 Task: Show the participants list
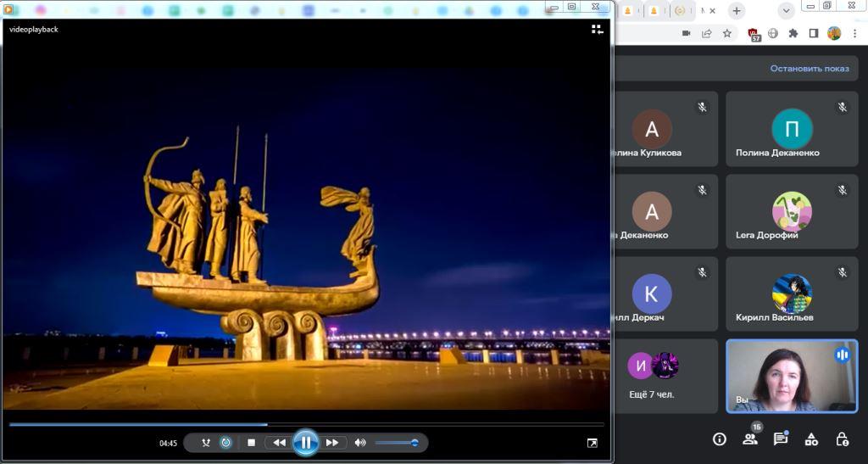[750, 439]
